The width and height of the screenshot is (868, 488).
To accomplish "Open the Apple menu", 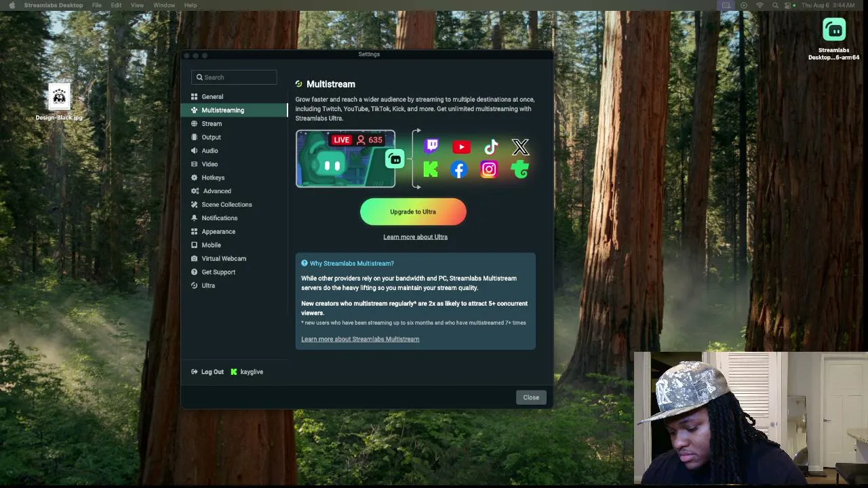I will click(12, 5).
